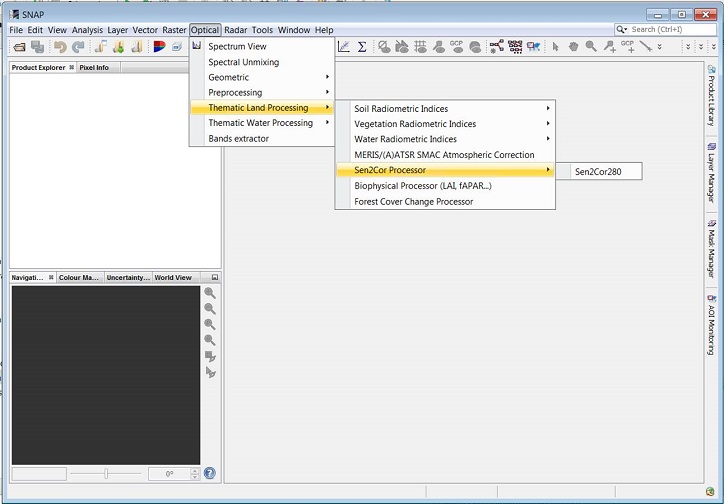Click the Undo arrow in toolbar
Screen dimensions: 724x504
click(x=59, y=47)
